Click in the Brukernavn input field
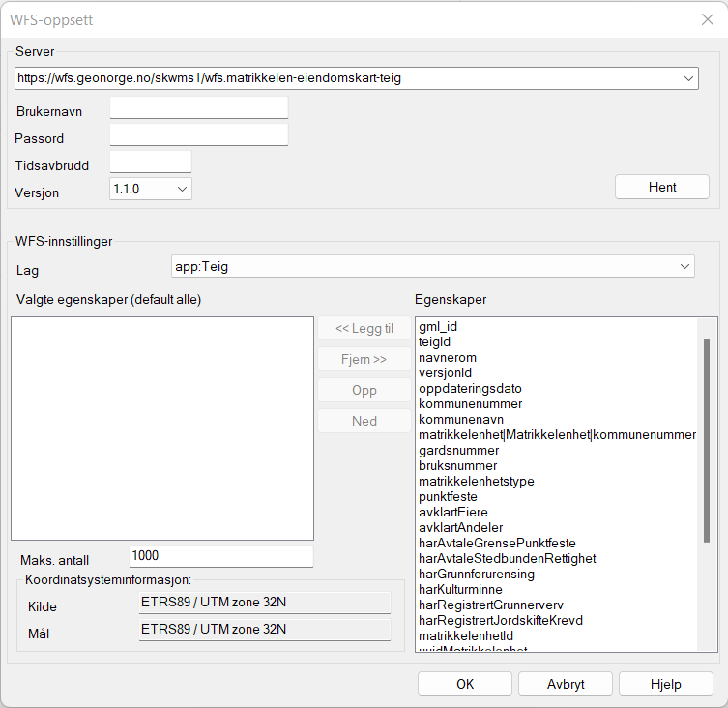The height and width of the screenshot is (708, 728). point(199,108)
